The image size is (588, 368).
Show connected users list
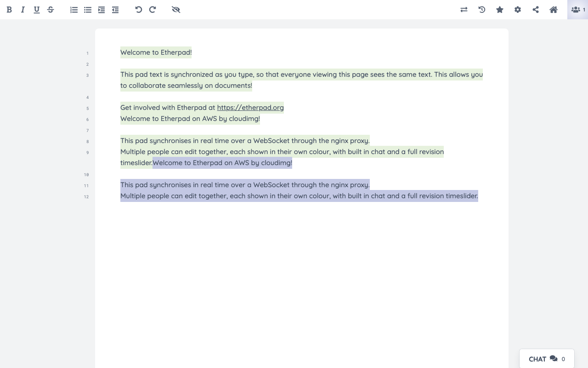[577, 10]
